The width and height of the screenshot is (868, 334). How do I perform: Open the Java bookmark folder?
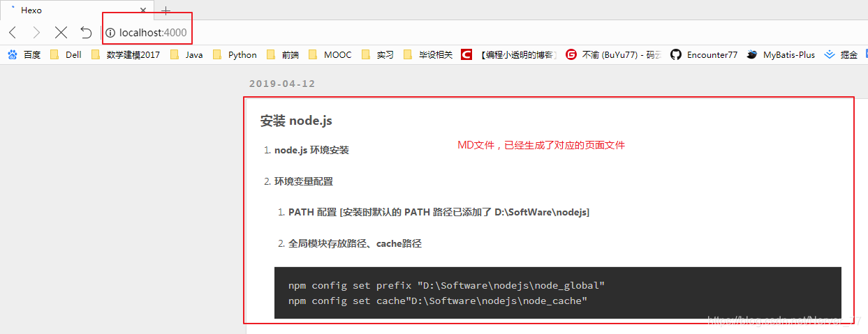tap(186, 55)
